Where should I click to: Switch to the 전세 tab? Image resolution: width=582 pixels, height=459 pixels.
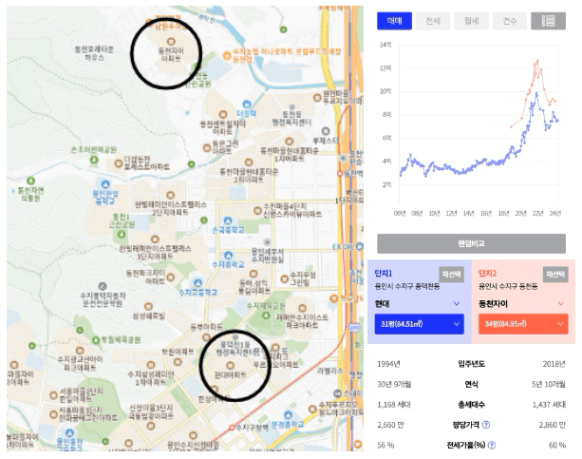(433, 21)
